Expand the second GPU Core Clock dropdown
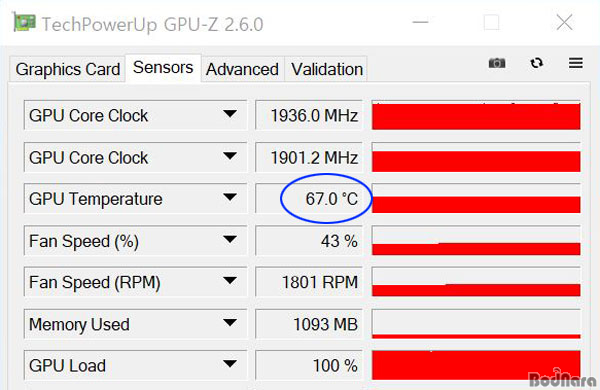Screen dimensions: 600x390 (x=230, y=156)
